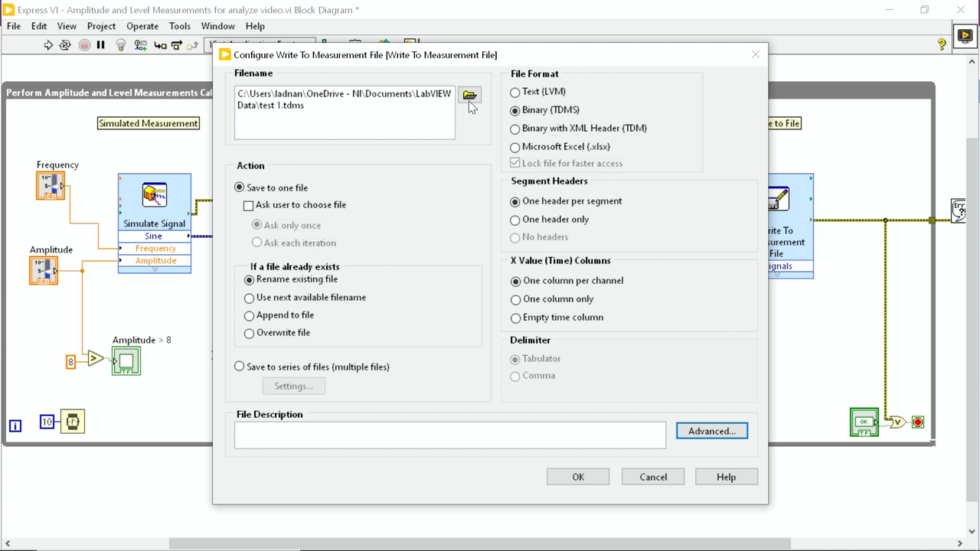Click the Amplitude > 8 boolean indicator

pos(126,360)
